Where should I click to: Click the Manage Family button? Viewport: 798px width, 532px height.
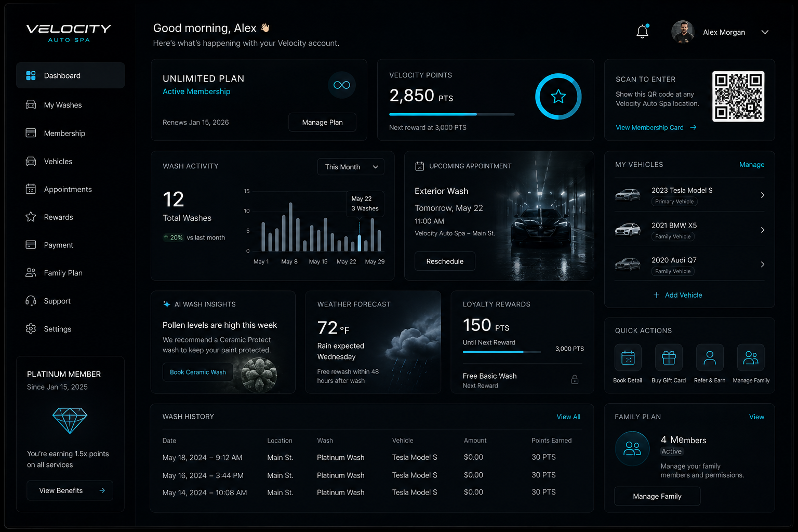click(x=657, y=496)
